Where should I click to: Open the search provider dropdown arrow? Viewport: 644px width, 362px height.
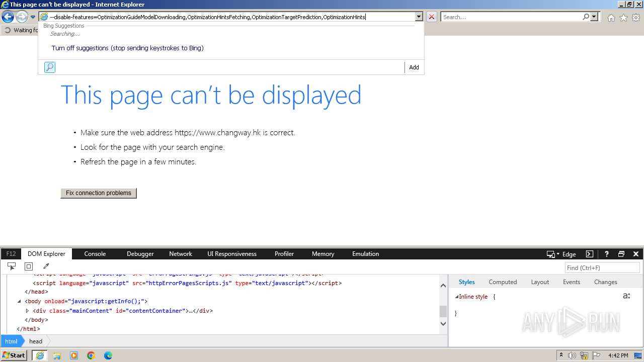tap(594, 17)
